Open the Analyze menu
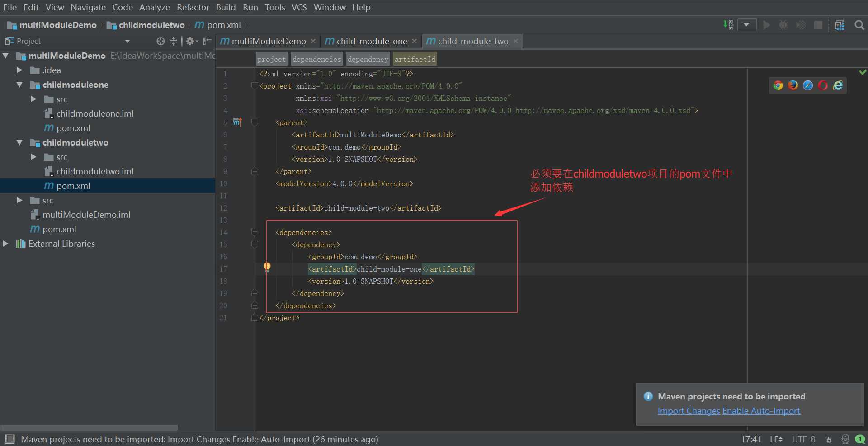 click(x=155, y=7)
